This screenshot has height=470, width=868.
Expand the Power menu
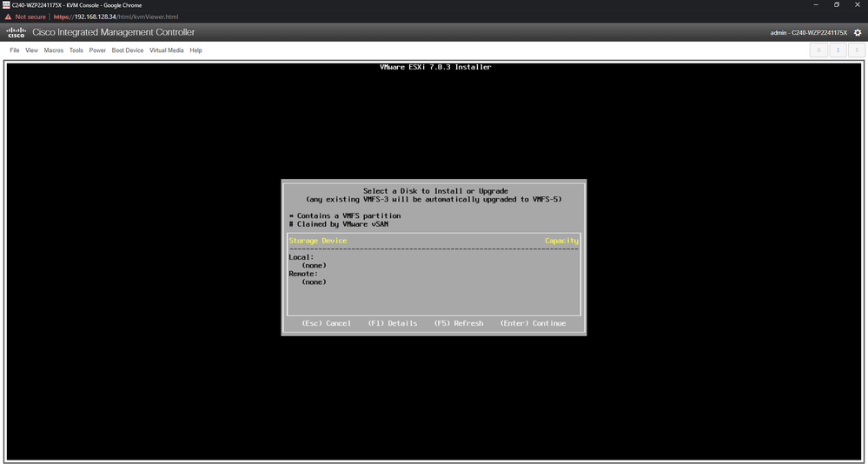(x=97, y=50)
